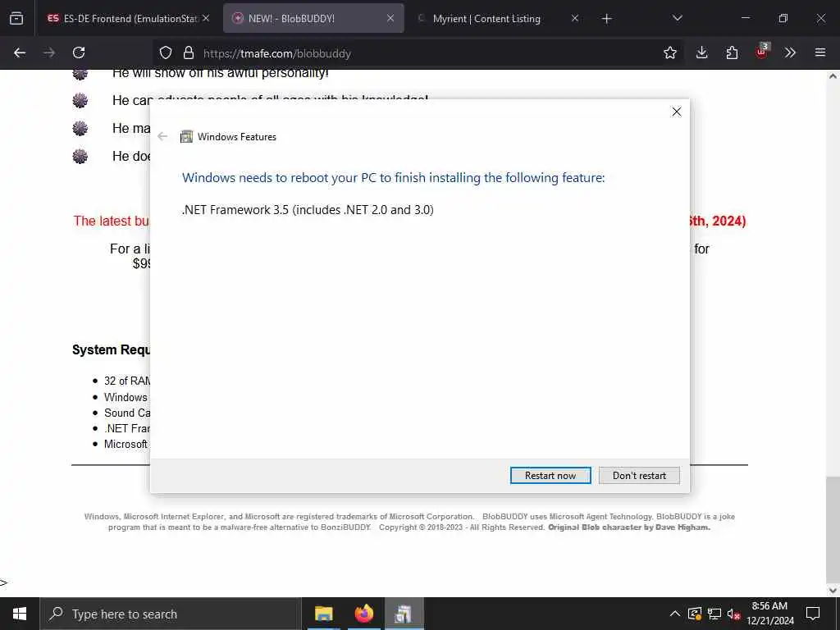Click the Windows Features title icon

pos(186,137)
